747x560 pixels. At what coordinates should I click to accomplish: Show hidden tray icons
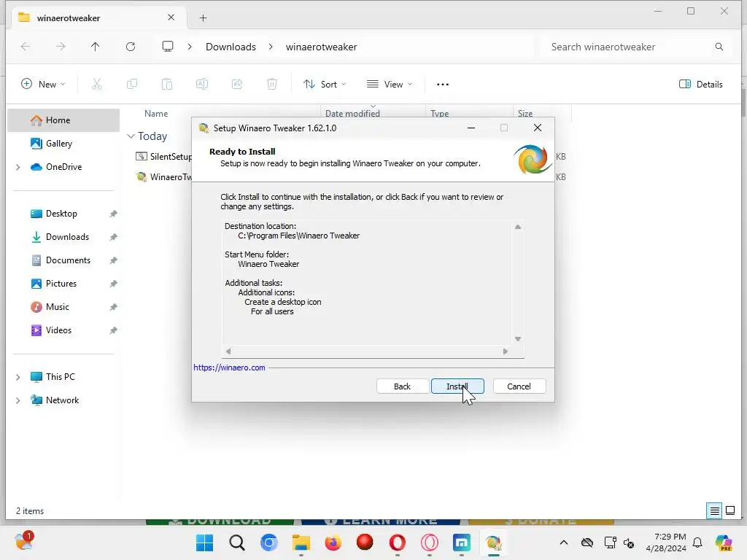[x=564, y=542]
